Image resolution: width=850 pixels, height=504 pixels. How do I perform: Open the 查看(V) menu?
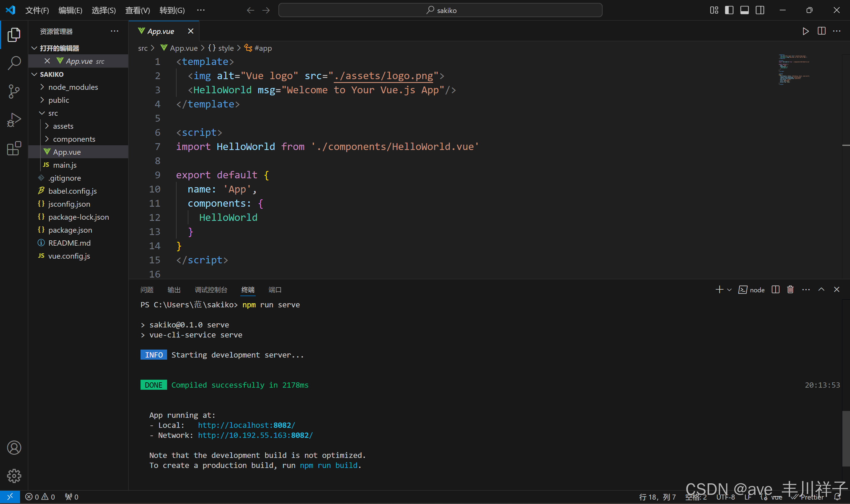(137, 10)
